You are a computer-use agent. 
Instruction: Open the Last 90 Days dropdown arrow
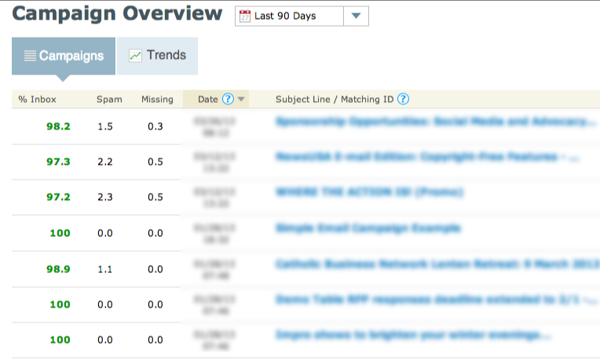[x=357, y=16]
